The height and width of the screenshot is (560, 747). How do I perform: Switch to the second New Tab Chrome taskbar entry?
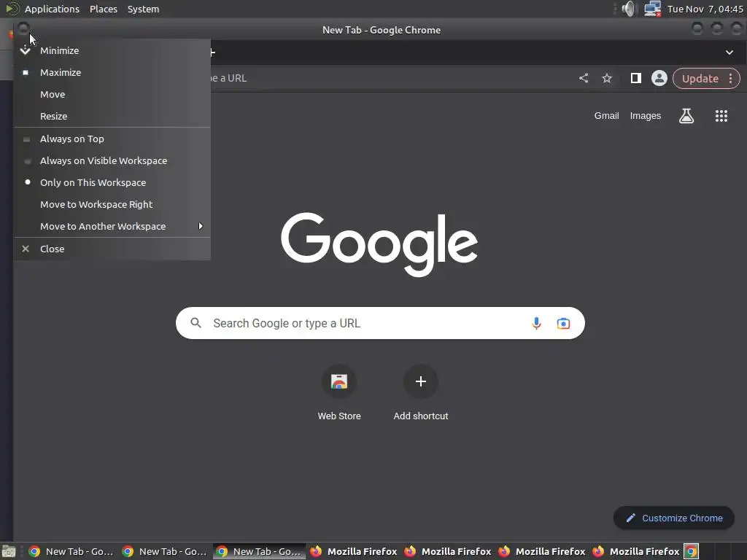pos(164,551)
